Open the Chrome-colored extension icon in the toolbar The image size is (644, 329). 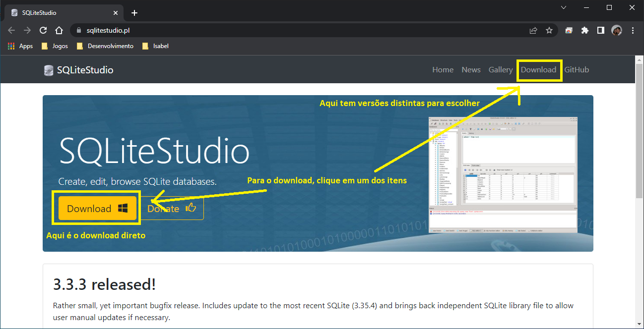pyautogui.click(x=569, y=30)
